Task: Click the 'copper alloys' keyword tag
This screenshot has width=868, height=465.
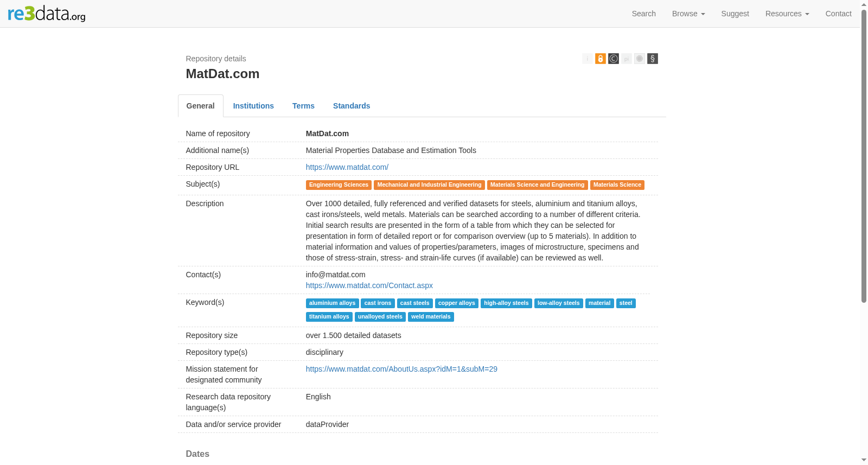Action: (457, 303)
